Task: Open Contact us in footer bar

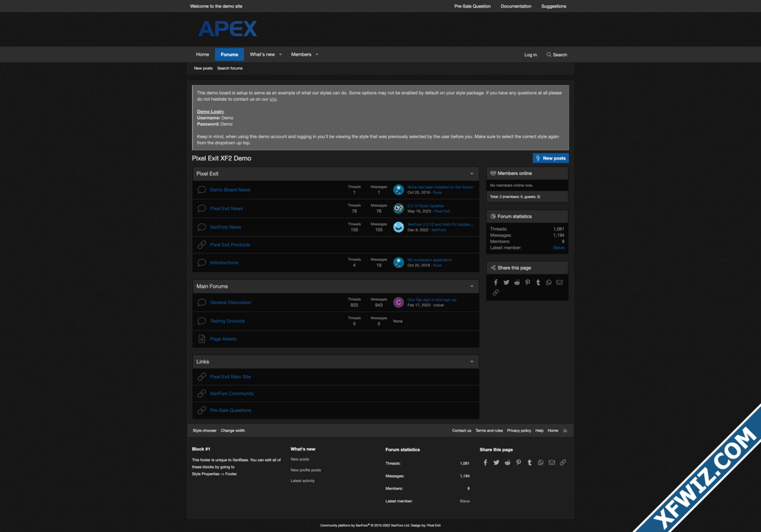Action: pyautogui.click(x=462, y=431)
